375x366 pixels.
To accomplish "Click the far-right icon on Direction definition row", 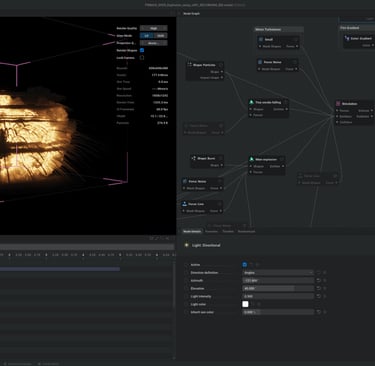I will (x=325, y=272).
